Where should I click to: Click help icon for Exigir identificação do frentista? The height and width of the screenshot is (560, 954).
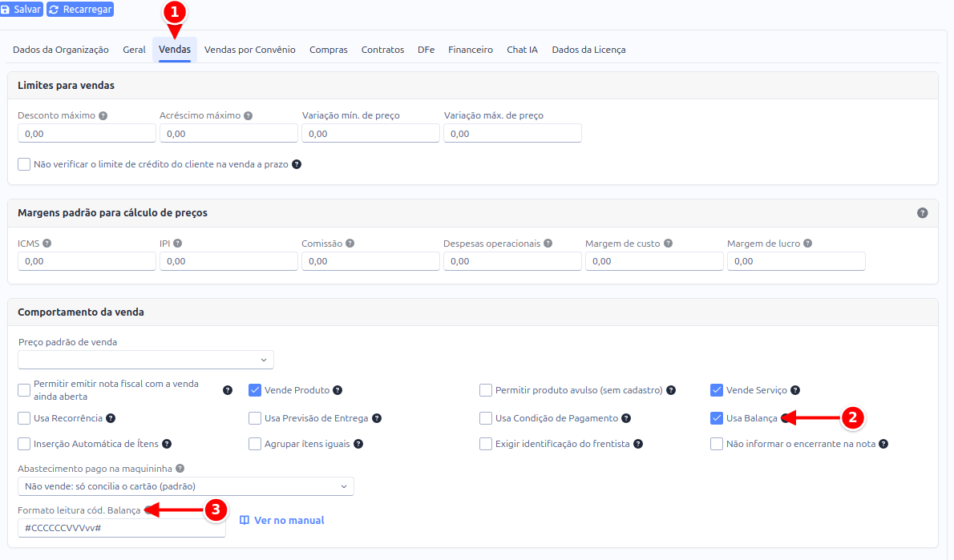coord(638,444)
